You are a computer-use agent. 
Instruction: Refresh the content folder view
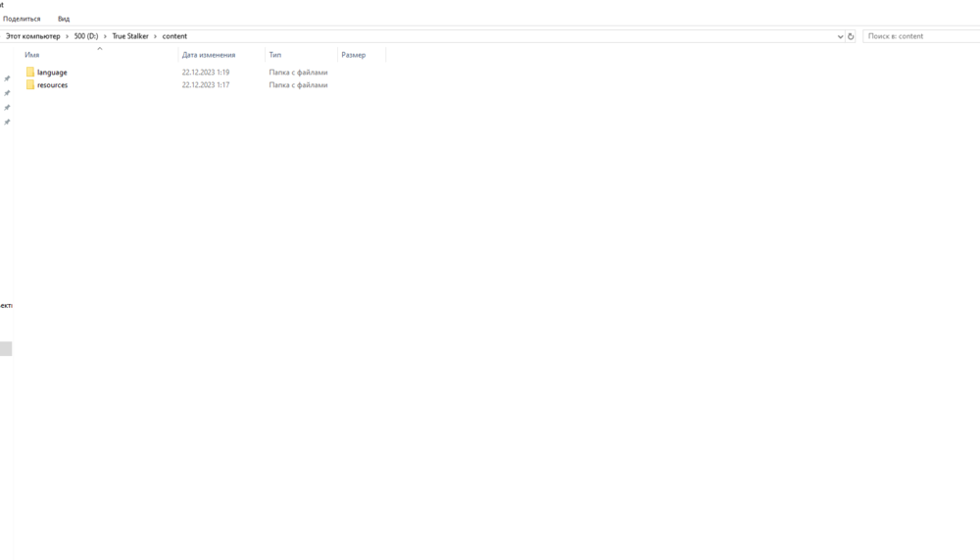[x=851, y=36]
